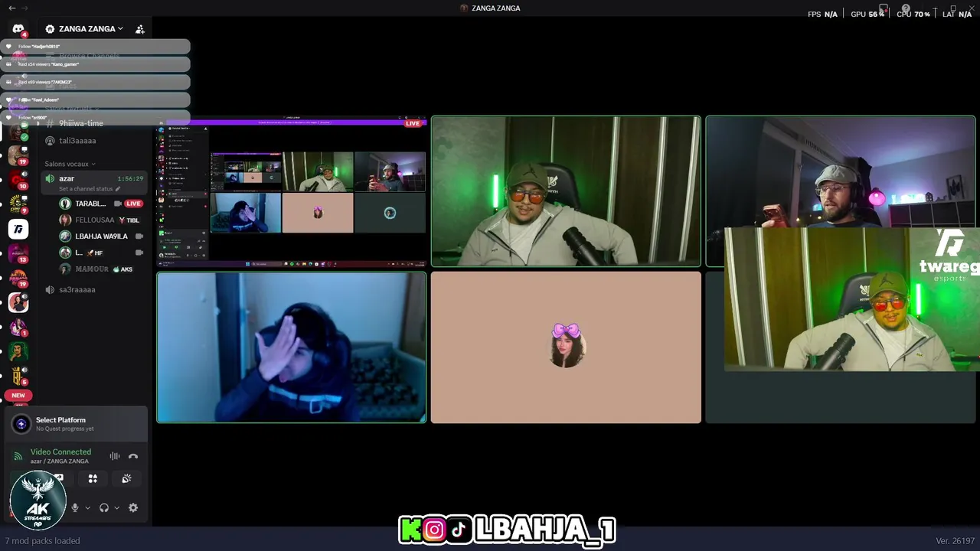Click camera icon next to LBAHJA WA9ILA
The height and width of the screenshot is (551, 980).
click(x=139, y=236)
